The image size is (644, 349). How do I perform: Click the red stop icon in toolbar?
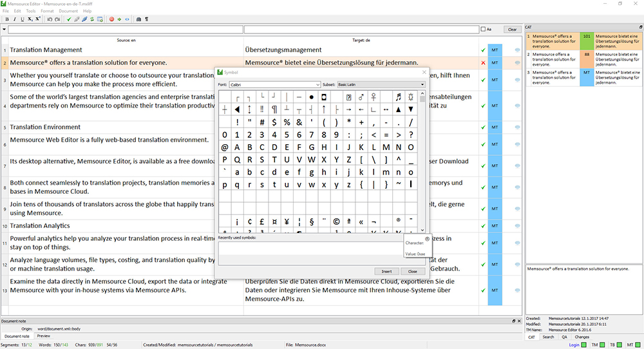(x=111, y=19)
